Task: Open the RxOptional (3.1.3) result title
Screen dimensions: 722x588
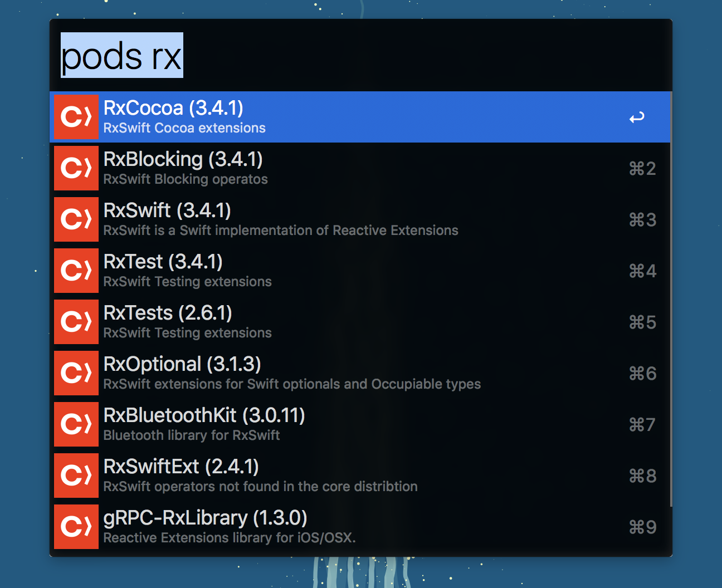Action: [182, 364]
